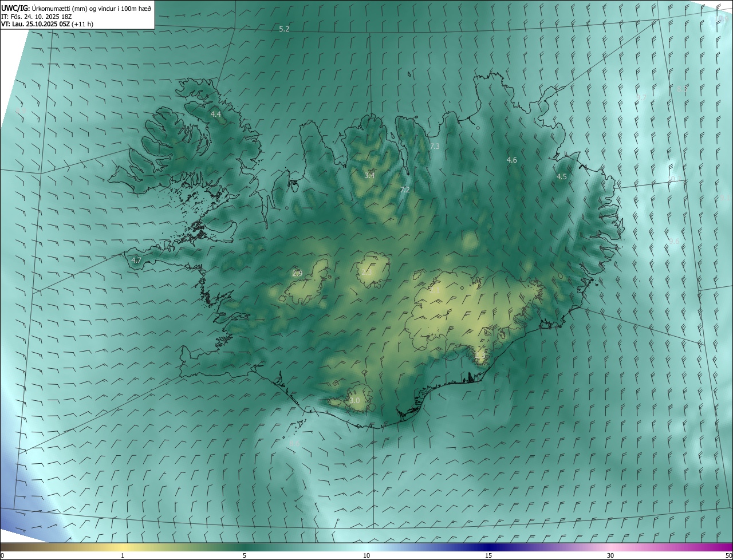Click the 2.9 value on the glacier

point(297,273)
